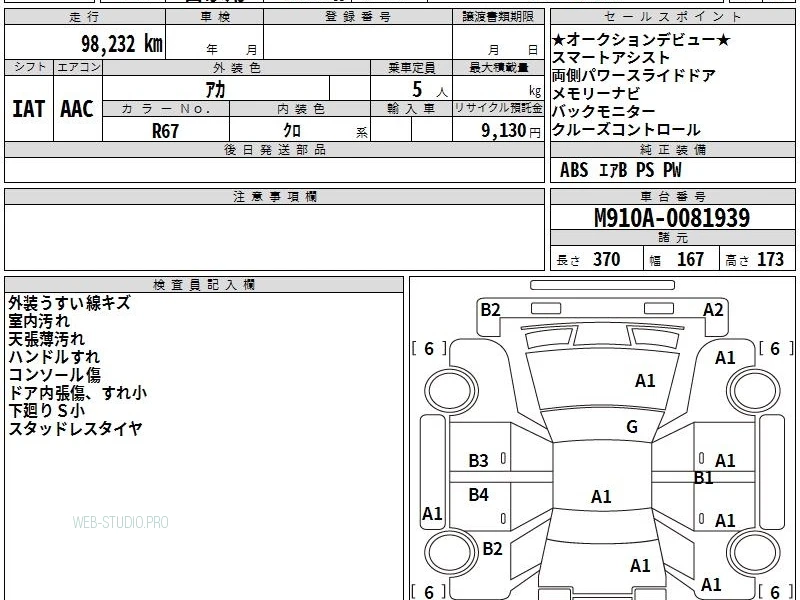Click the 後日発送部品 section header
The width and height of the screenshot is (800, 600).
point(274,150)
